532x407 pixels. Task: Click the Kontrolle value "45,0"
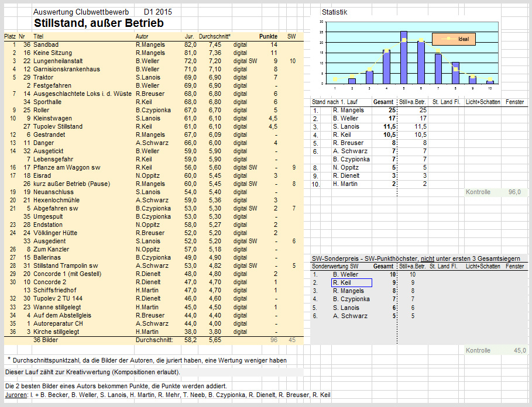pos(520,350)
